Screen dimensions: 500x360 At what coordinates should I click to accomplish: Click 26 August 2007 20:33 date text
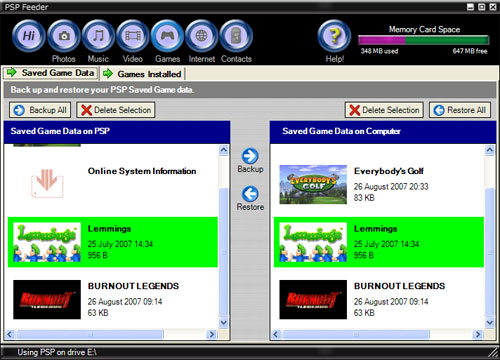point(391,186)
